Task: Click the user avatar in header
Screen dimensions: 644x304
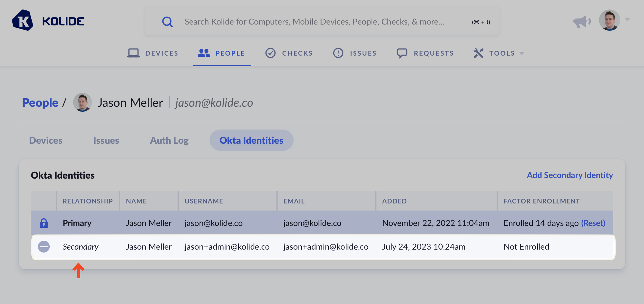Action: pos(609,20)
